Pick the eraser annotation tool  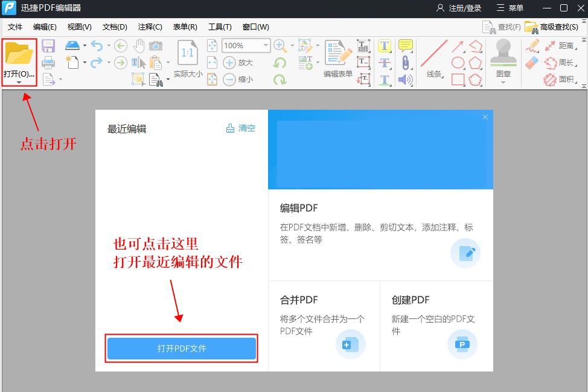pos(531,63)
